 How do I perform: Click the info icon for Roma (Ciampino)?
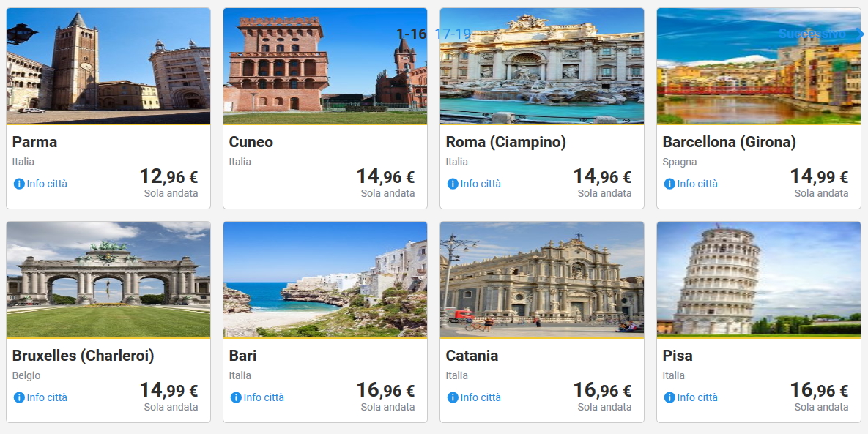tap(453, 184)
